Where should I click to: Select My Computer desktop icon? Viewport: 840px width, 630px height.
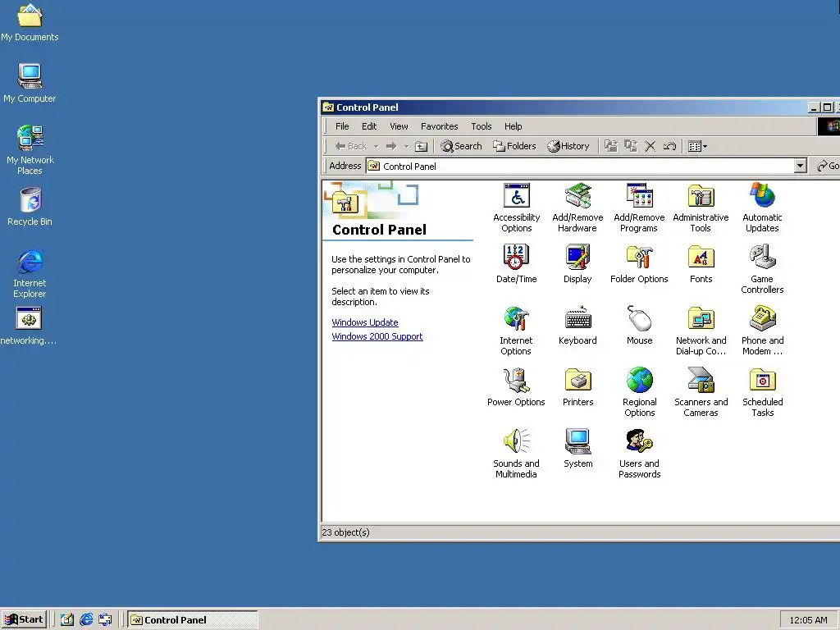tap(30, 83)
